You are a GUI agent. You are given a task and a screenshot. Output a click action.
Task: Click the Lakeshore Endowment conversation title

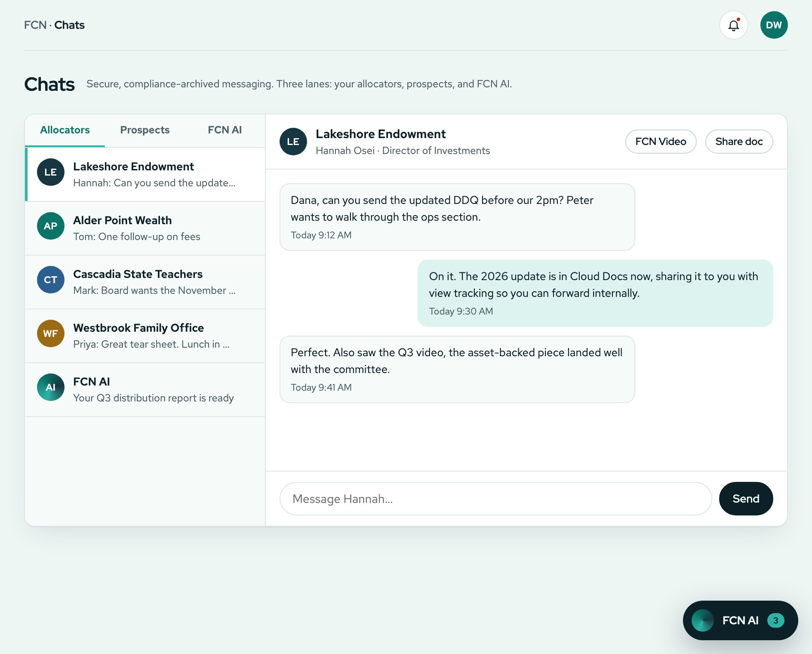[381, 134]
